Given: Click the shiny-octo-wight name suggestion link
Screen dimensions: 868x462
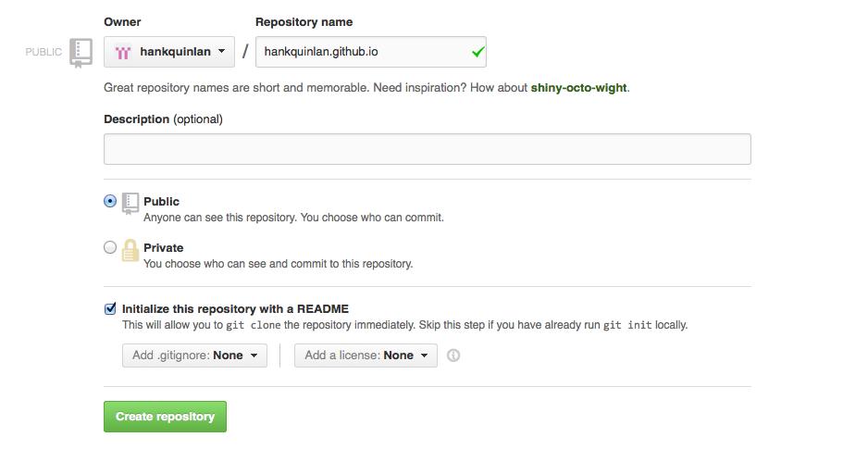Looking at the screenshot, I should pos(578,88).
